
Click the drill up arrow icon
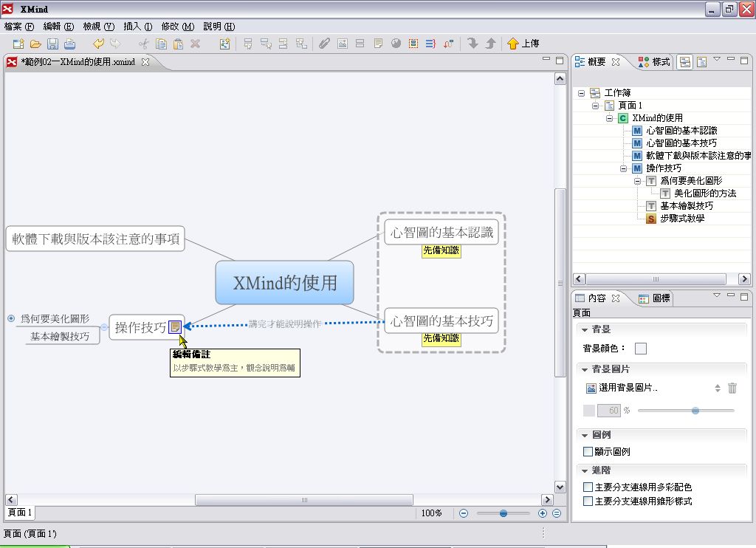[x=490, y=44]
